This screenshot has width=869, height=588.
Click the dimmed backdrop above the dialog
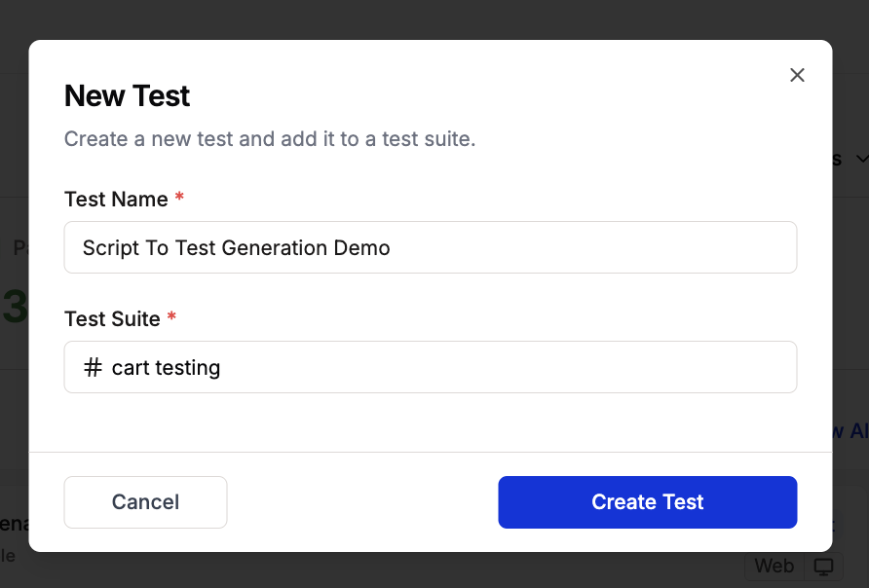(x=434, y=18)
